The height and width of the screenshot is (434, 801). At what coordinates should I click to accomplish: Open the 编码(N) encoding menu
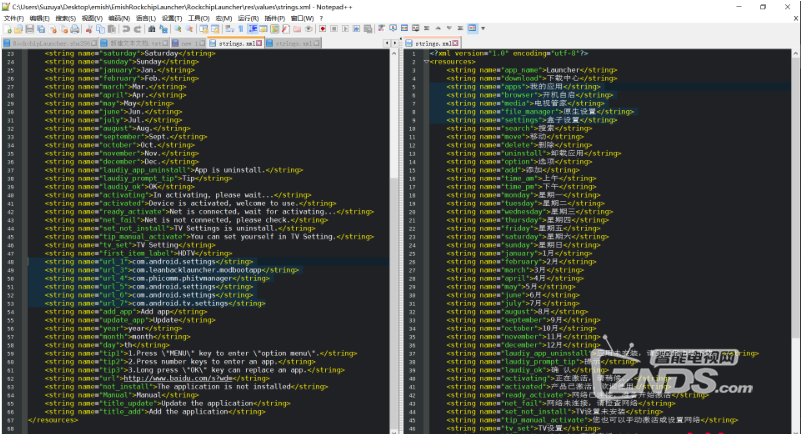pos(119,18)
